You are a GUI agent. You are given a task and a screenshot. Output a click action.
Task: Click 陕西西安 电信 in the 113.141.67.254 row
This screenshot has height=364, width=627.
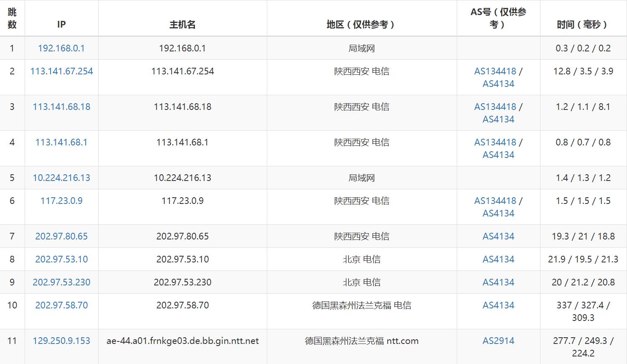click(x=362, y=71)
